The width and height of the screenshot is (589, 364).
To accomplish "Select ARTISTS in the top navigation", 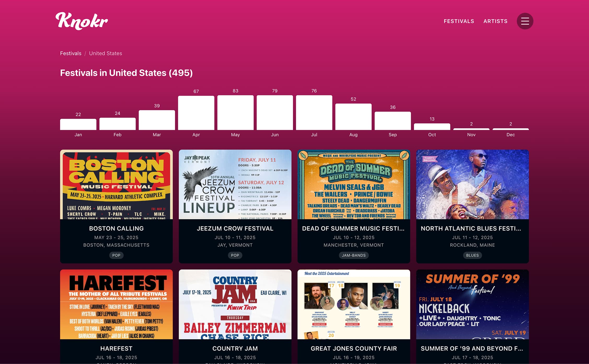I will pyautogui.click(x=495, y=21).
